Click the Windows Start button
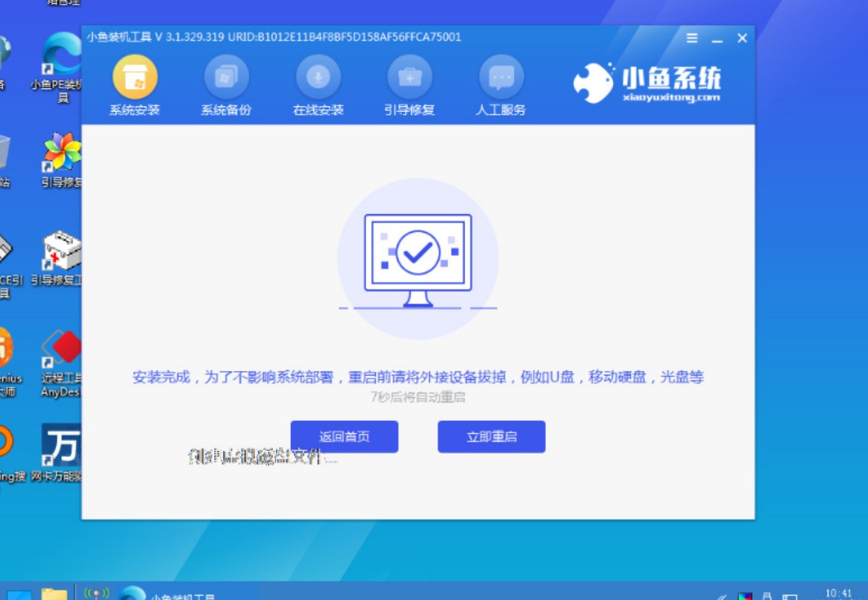Viewport: 868px width, 600px height. (x=18, y=593)
